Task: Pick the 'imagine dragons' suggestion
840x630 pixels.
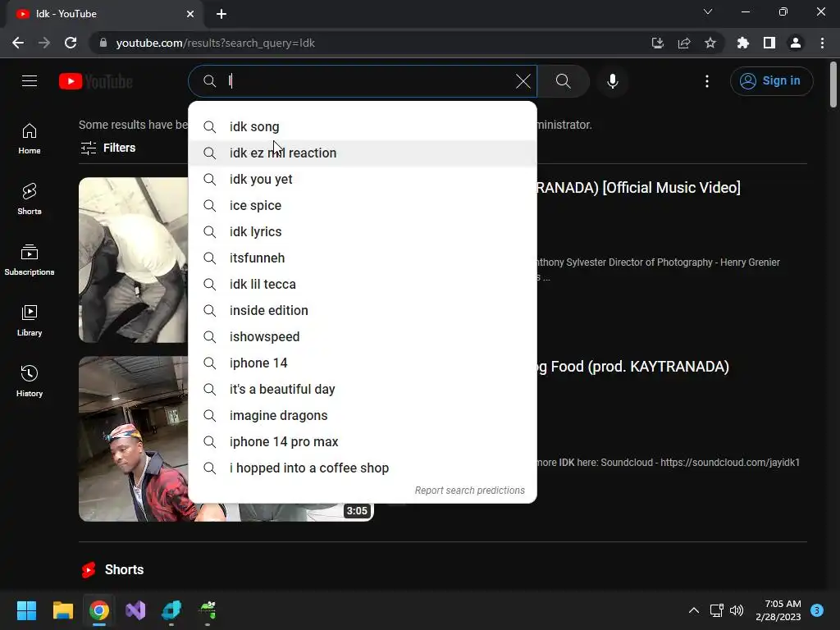Action: tap(362, 416)
